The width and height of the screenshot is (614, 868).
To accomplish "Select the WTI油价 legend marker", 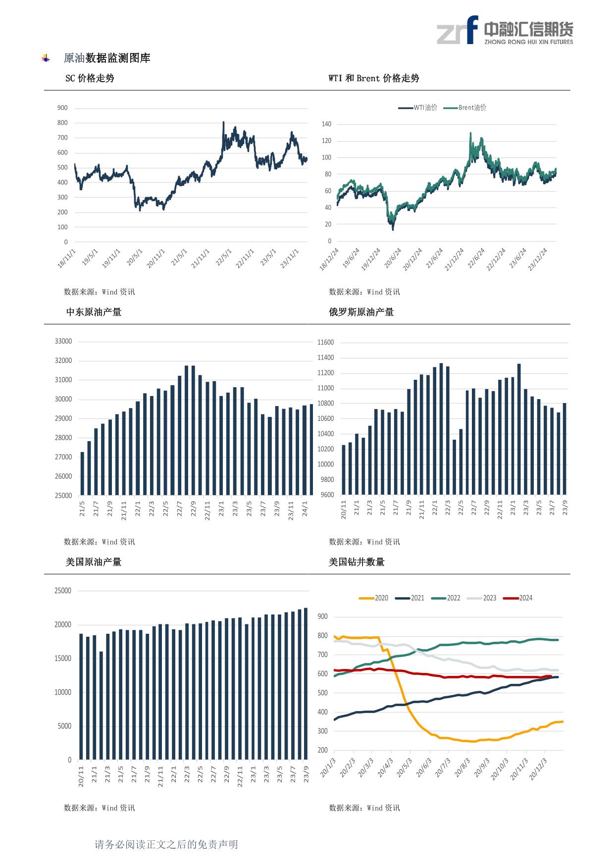I will click(x=406, y=108).
